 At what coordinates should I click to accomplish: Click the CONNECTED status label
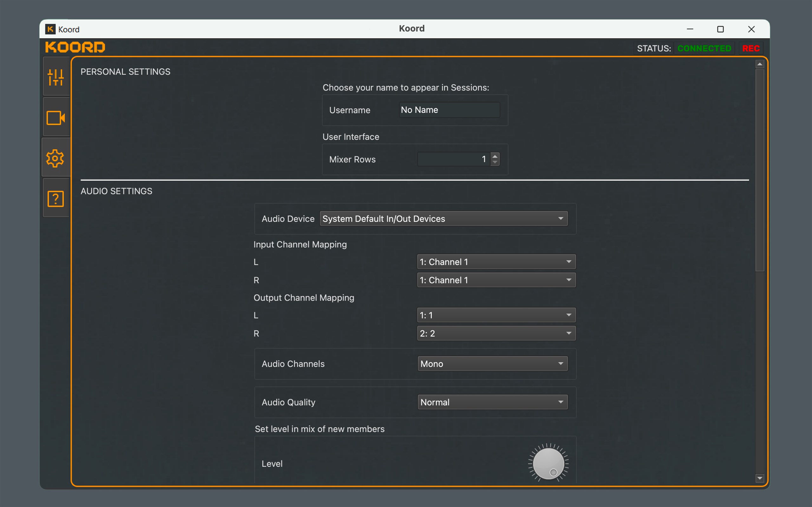[704, 48]
